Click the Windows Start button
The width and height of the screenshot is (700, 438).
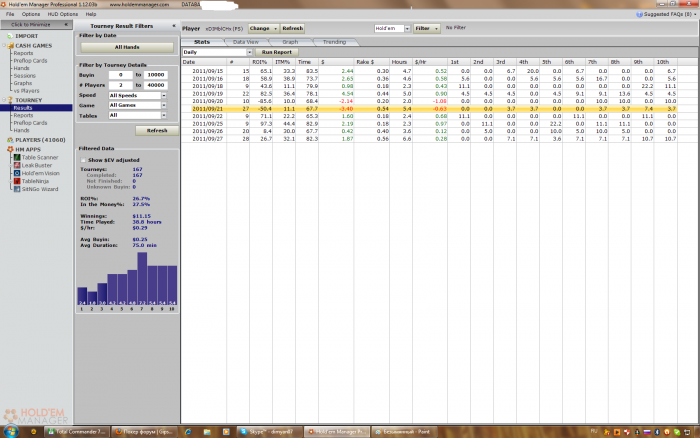12,429
